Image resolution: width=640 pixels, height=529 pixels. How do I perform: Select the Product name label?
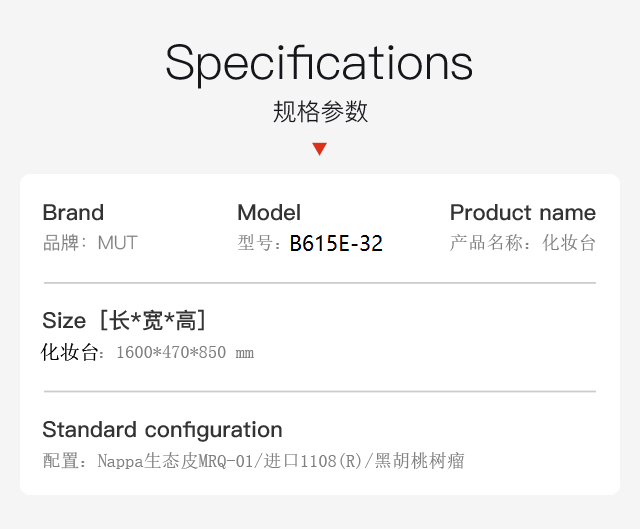pos(523,213)
